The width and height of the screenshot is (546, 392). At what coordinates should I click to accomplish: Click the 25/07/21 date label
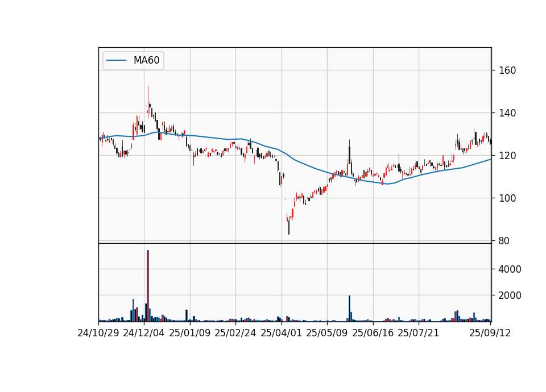(x=419, y=333)
